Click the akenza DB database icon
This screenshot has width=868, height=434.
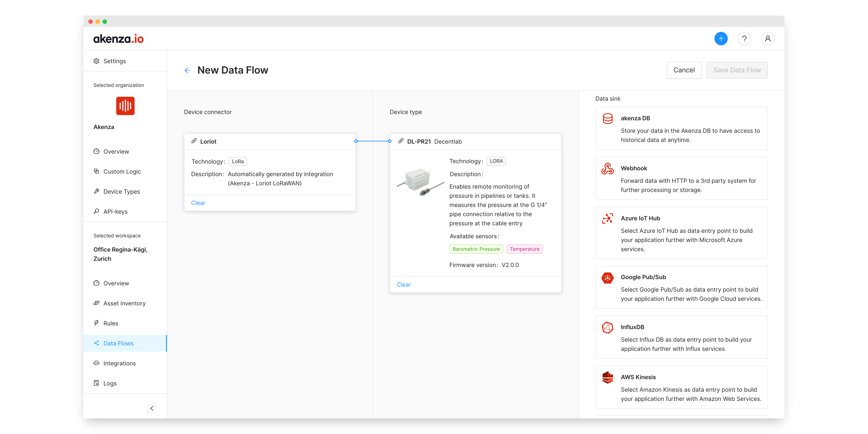point(608,119)
